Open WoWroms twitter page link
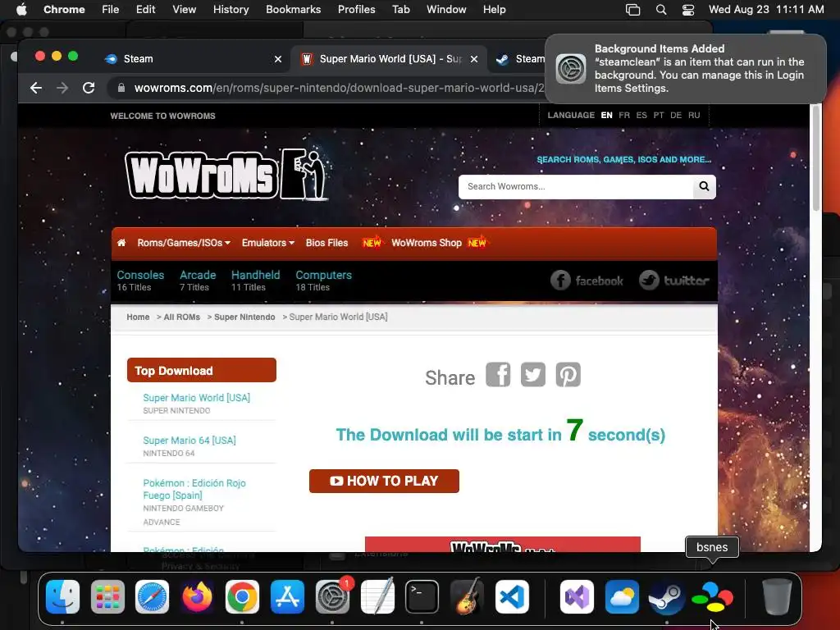This screenshot has width=840, height=630. pos(674,281)
